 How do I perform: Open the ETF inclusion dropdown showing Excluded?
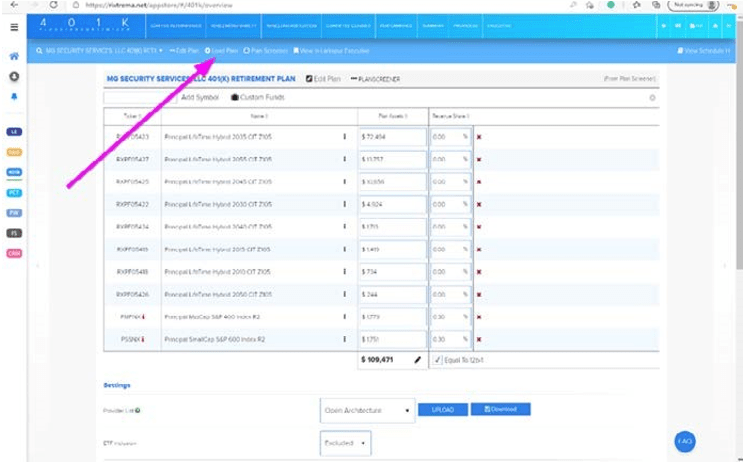tap(345, 443)
